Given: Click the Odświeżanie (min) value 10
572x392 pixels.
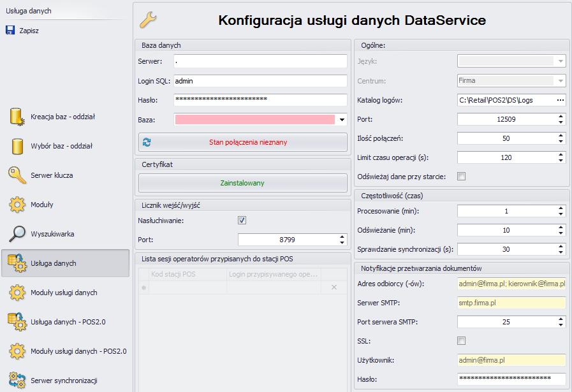Looking at the screenshot, I should 507,230.
